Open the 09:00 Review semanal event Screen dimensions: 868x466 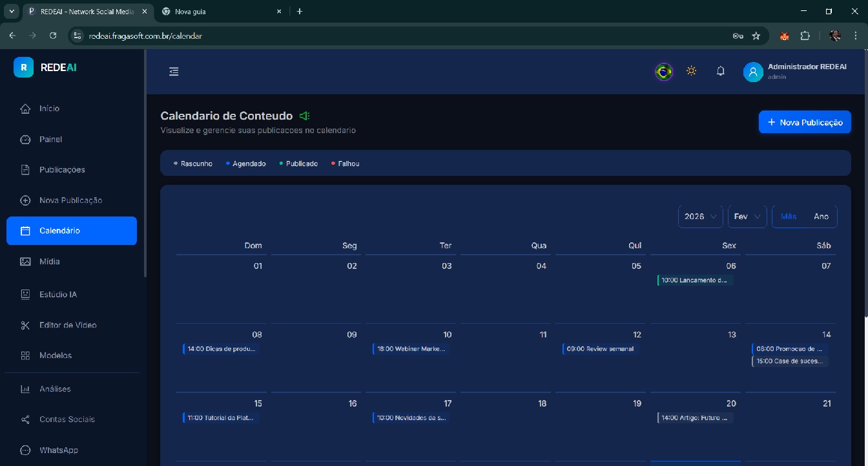pyautogui.click(x=600, y=349)
